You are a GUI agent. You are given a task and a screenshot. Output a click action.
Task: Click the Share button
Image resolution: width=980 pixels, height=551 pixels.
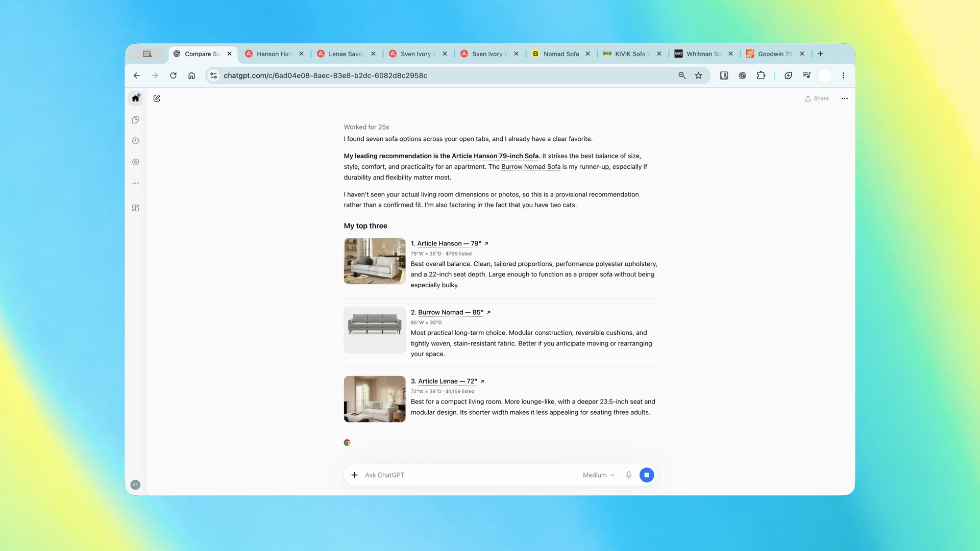tap(817, 98)
